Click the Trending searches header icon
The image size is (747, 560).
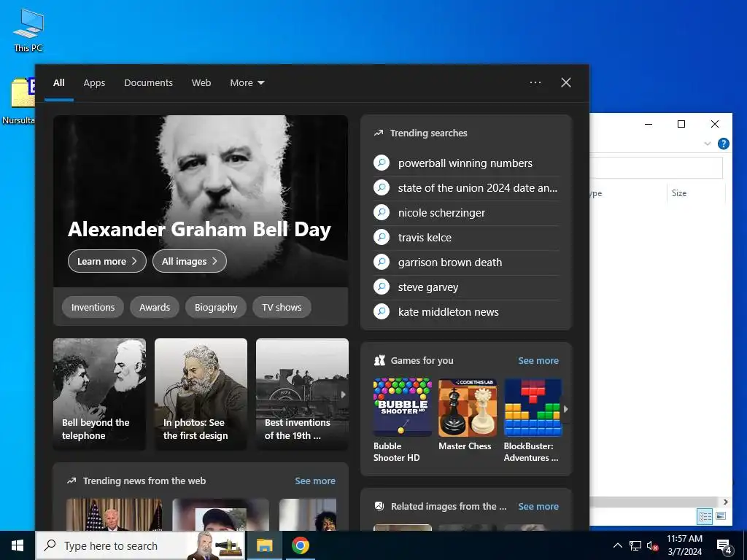[x=379, y=133]
